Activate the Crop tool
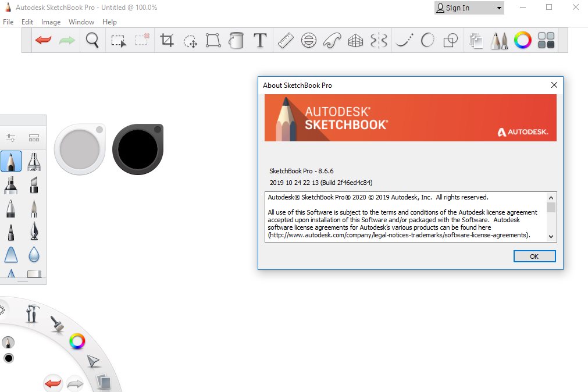This screenshot has height=392, width=588. tap(167, 40)
